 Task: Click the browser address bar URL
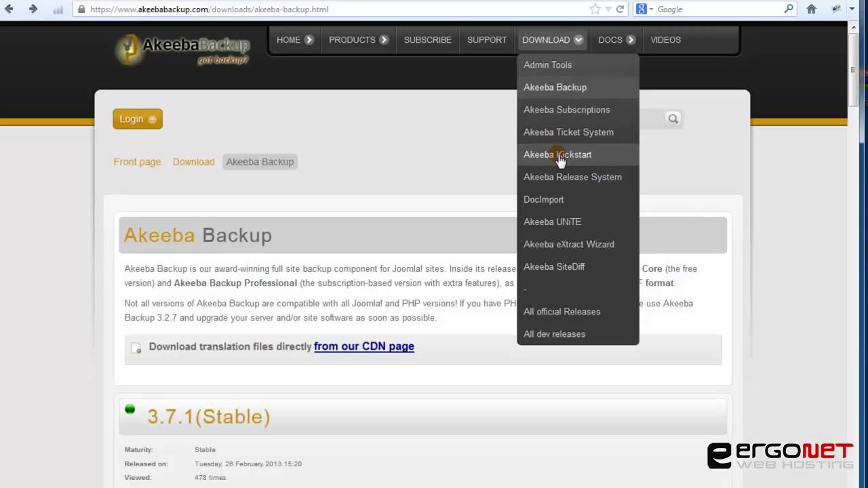coord(210,9)
